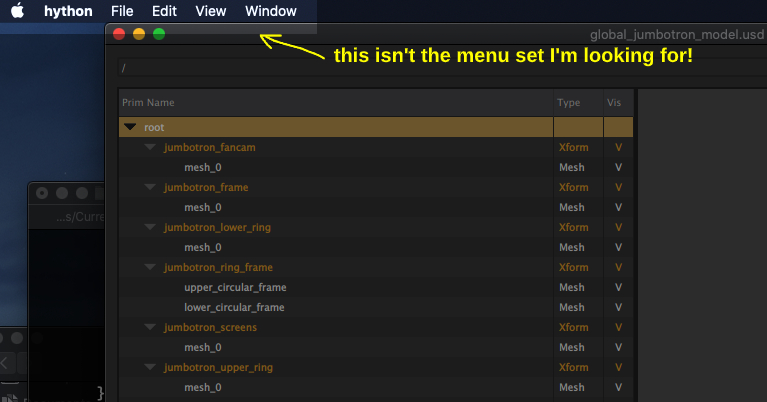
Task: Open the Window menu
Action: [271, 11]
